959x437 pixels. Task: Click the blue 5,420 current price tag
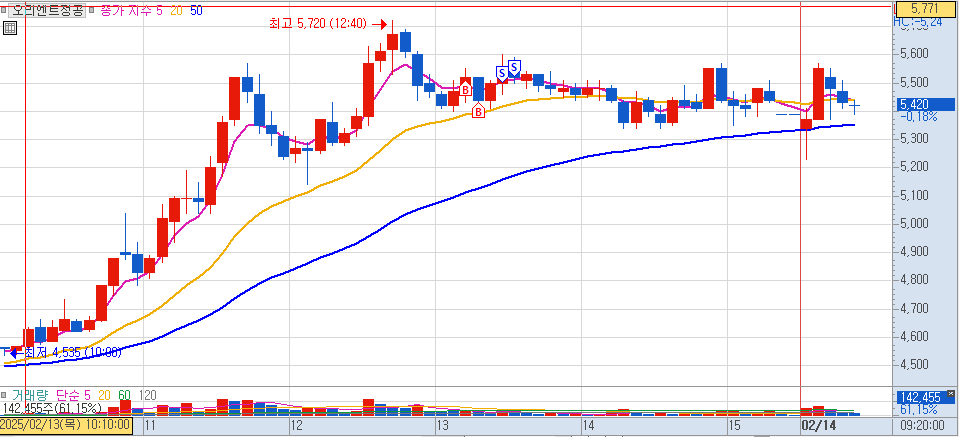point(924,105)
